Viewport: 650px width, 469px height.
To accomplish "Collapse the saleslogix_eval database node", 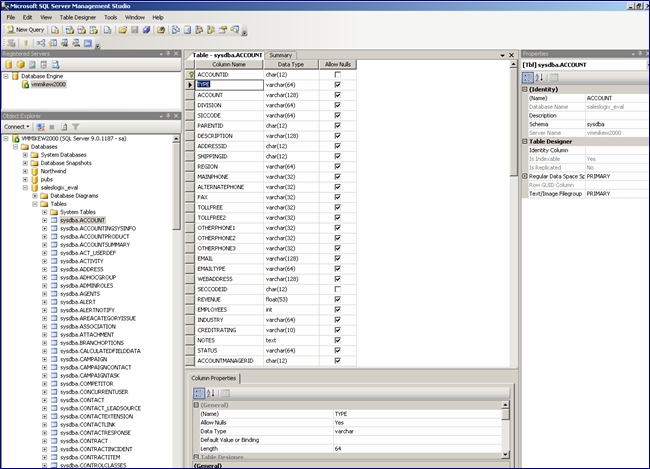I will pos(25,188).
